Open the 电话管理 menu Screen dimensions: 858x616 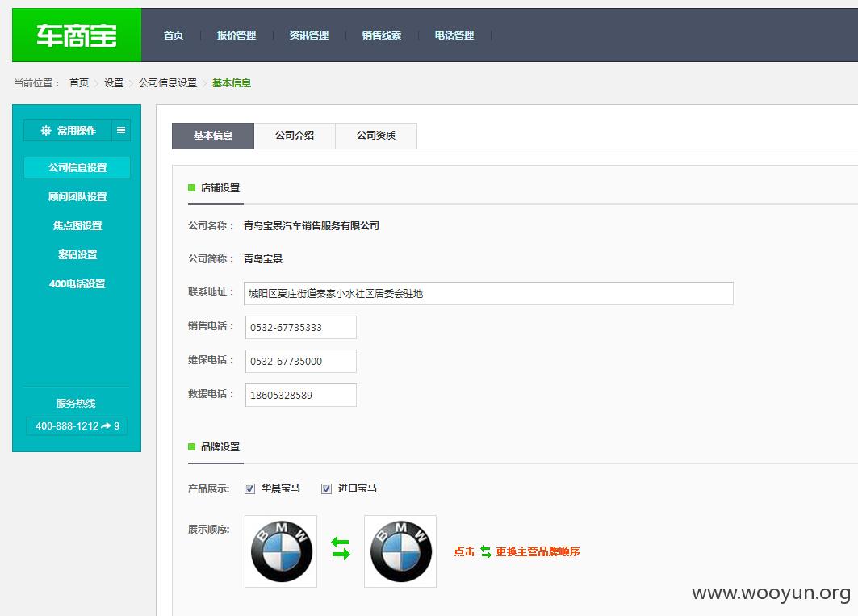pyautogui.click(x=454, y=35)
